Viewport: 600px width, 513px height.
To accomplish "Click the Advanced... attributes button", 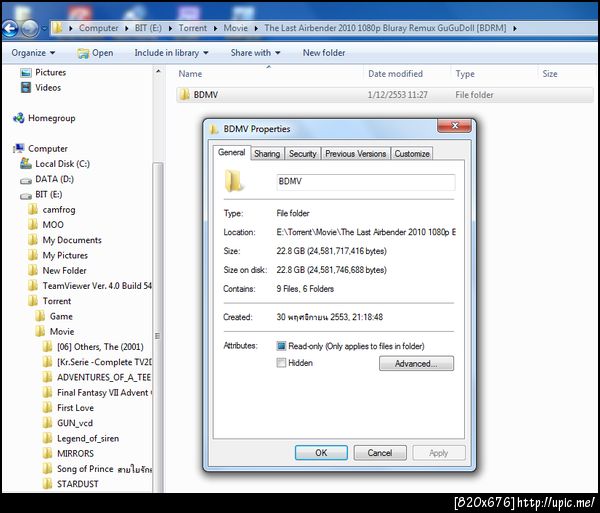I will 416,363.
